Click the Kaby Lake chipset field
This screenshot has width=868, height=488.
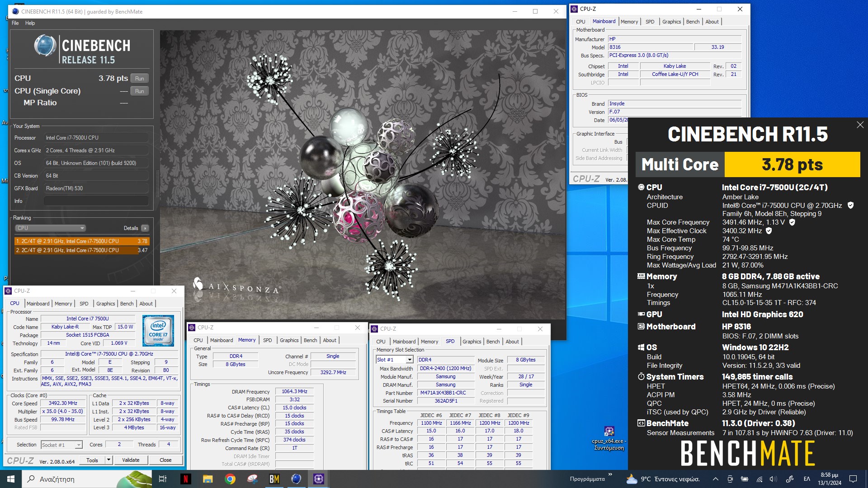(x=675, y=66)
